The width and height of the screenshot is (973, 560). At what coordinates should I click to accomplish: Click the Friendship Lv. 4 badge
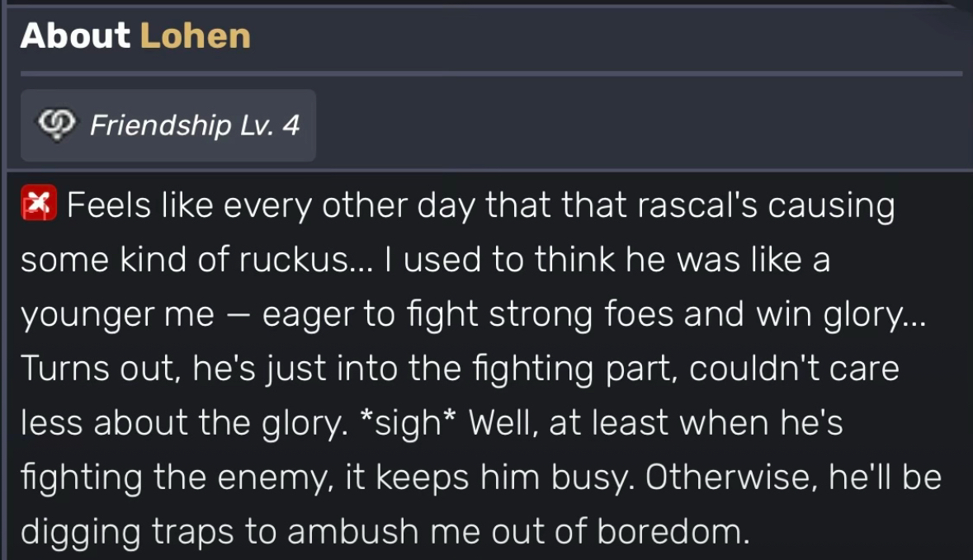point(168,125)
